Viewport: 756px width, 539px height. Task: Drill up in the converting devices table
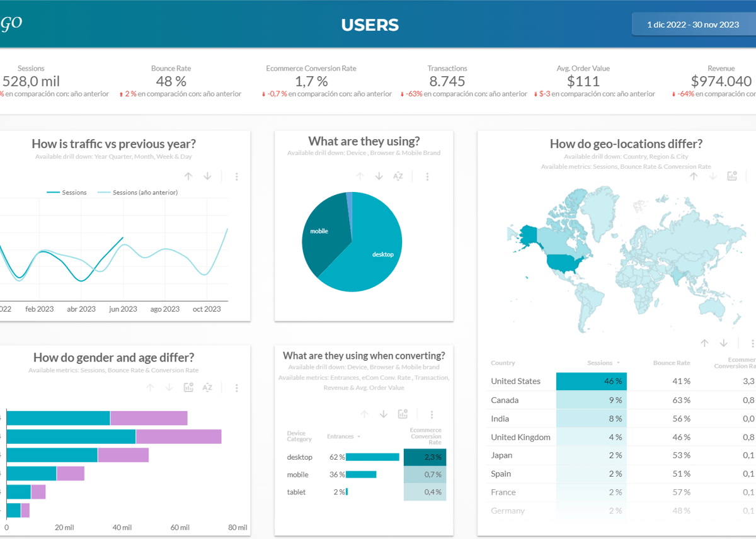point(364,414)
